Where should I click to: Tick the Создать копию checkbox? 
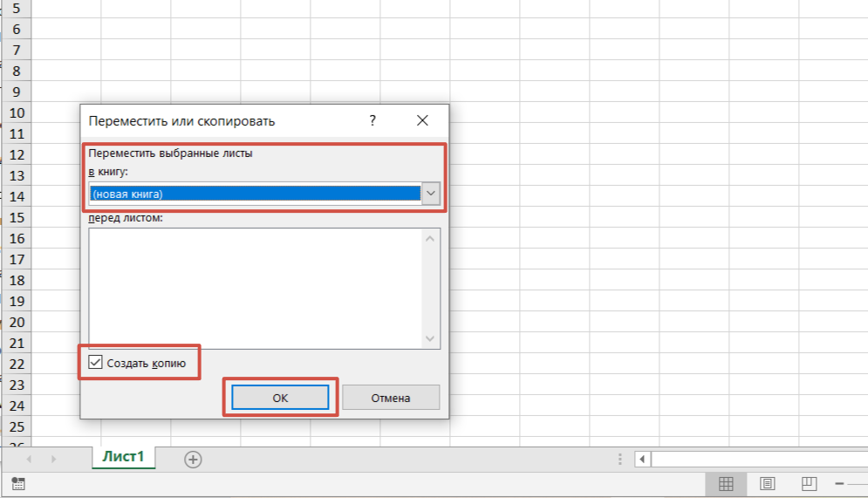click(95, 363)
